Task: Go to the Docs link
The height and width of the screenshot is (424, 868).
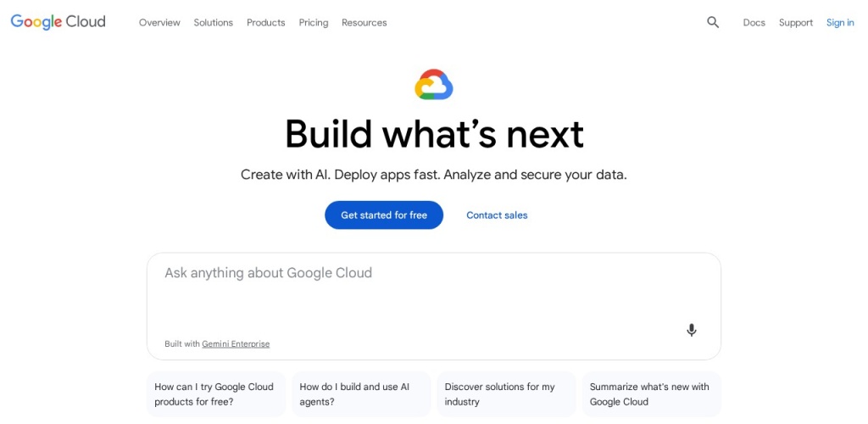Action: (x=754, y=23)
